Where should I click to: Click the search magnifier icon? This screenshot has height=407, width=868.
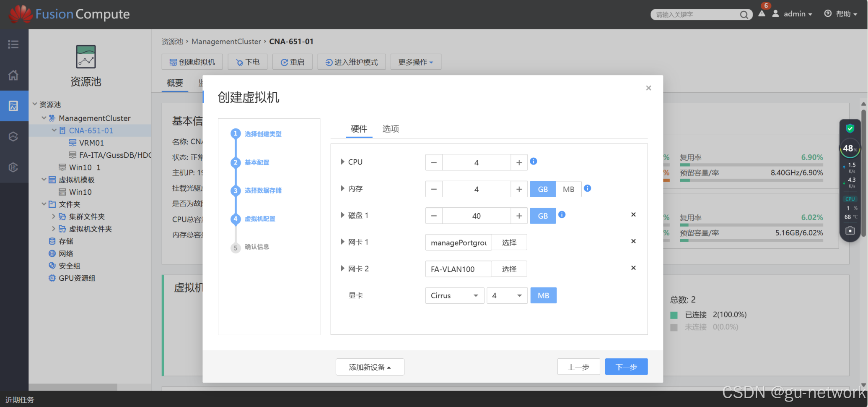[744, 15]
